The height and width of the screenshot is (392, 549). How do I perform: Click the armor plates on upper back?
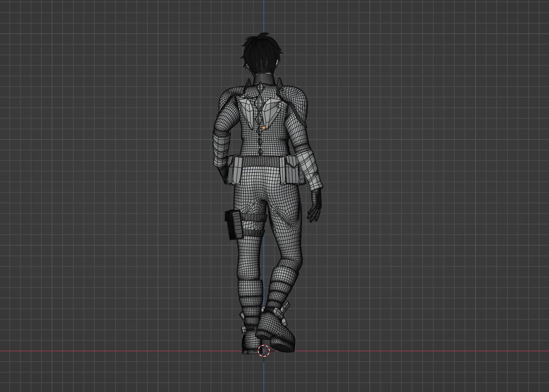tap(260, 113)
